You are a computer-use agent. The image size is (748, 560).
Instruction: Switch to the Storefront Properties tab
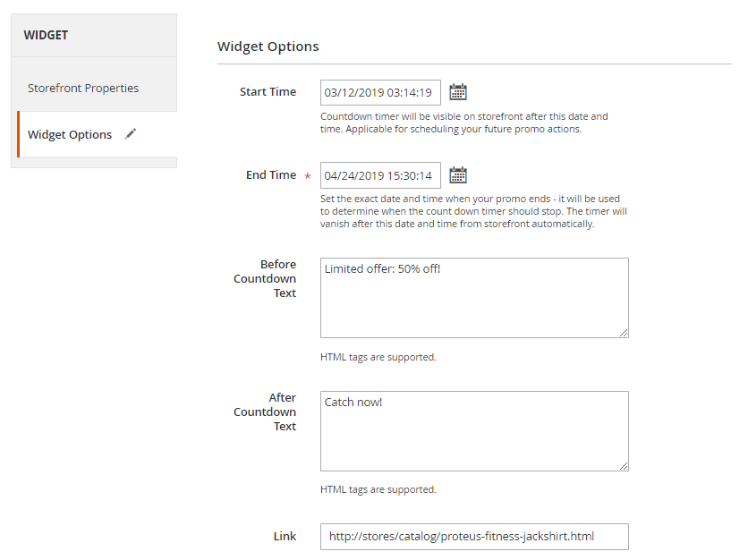point(83,89)
